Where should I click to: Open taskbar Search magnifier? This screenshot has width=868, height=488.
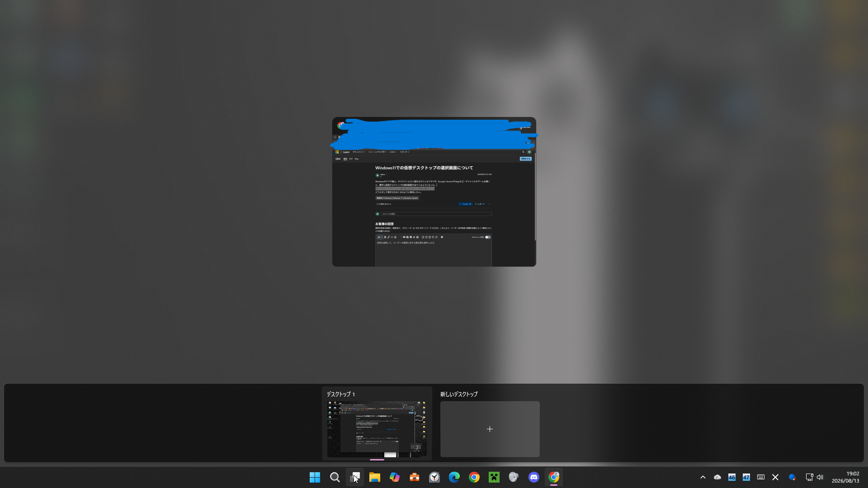[335, 477]
